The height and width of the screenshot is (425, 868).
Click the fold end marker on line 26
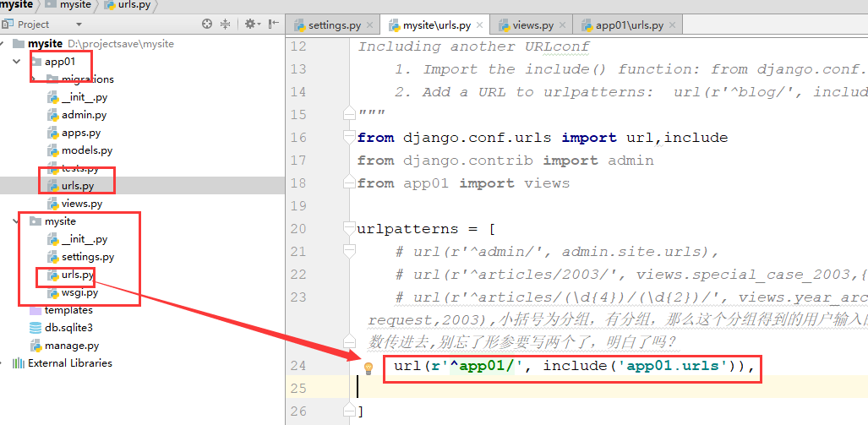(349, 410)
